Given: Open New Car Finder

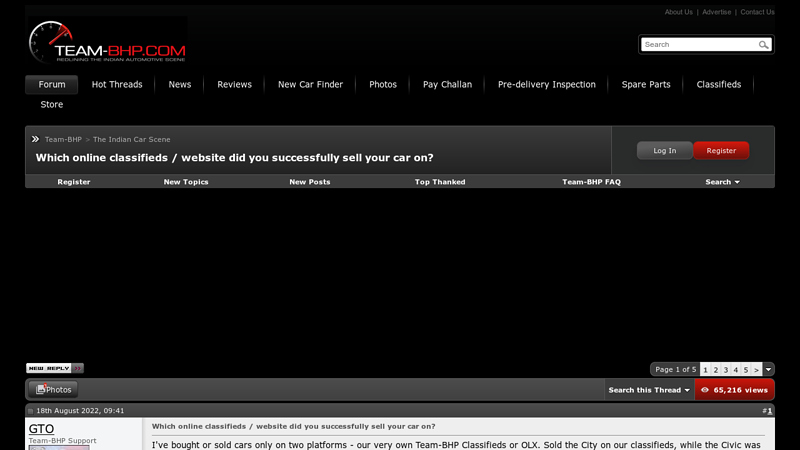Looking at the screenshot, I should pos(310,85).
